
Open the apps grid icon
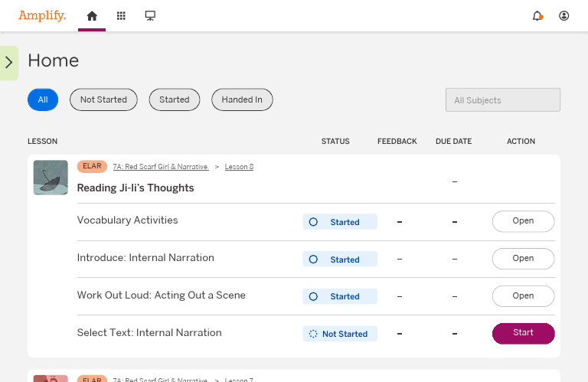coord(121,16)
